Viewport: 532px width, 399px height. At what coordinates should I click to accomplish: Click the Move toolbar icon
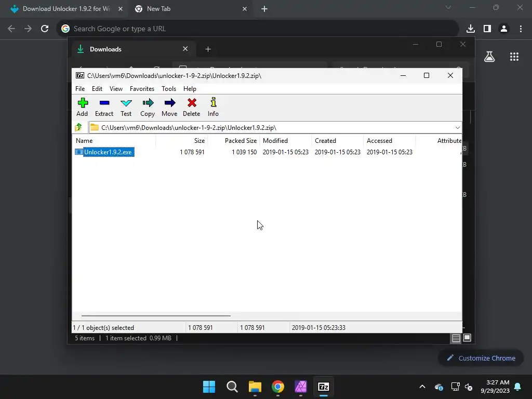[x=169, y=107]
